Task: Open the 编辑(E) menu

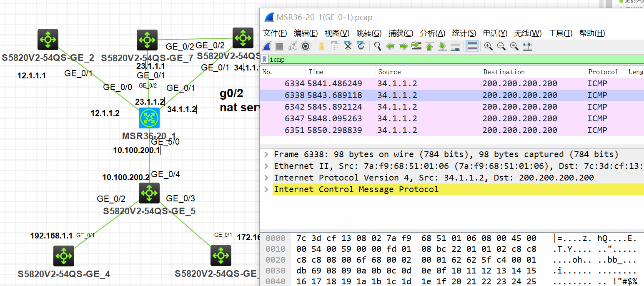Action: coord(306,33)
